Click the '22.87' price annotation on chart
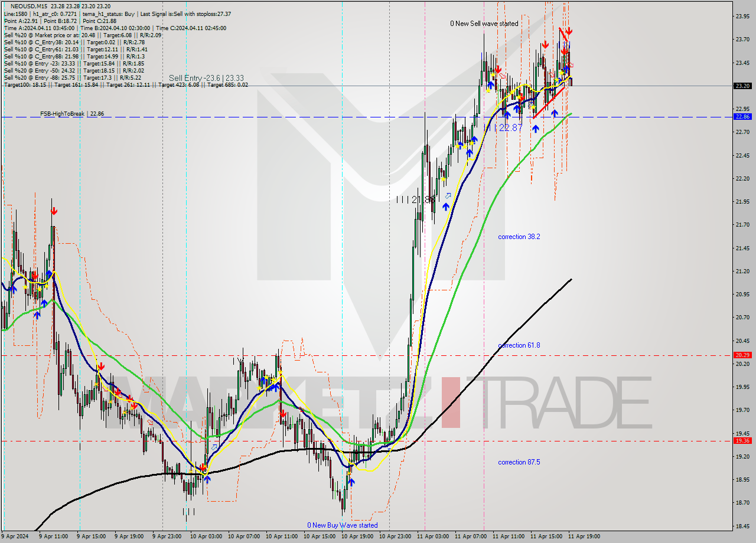 (x=510, y=127)
